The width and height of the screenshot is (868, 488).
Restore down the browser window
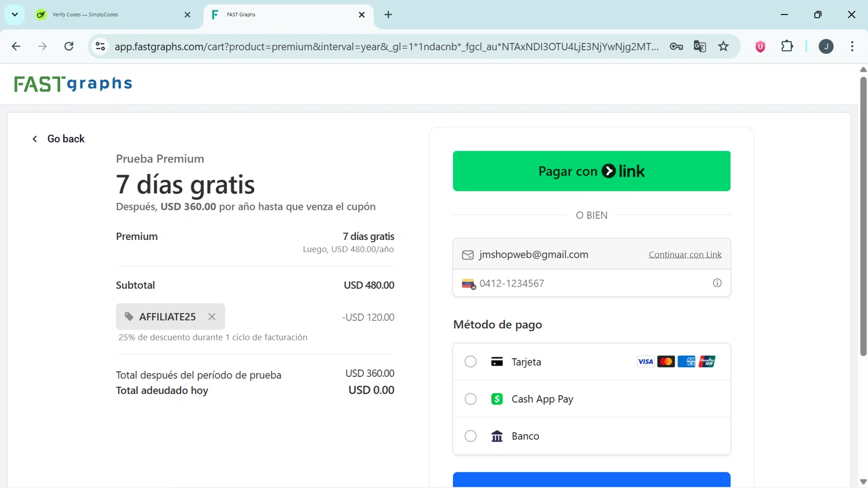[818, 14]
